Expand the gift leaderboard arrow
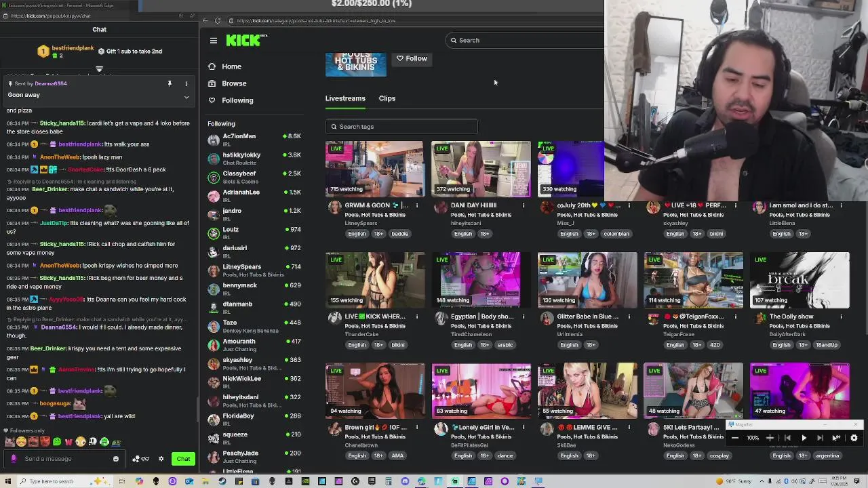 point(99,69)
